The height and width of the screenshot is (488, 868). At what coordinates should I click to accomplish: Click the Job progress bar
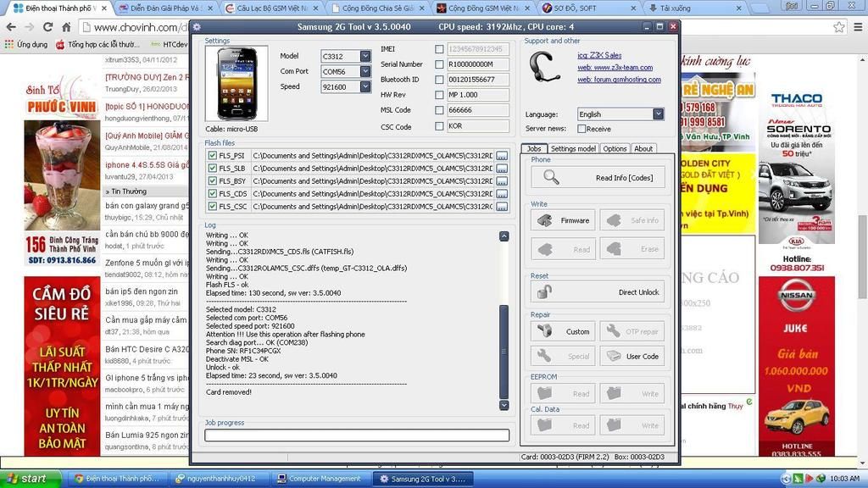point(357,435)
